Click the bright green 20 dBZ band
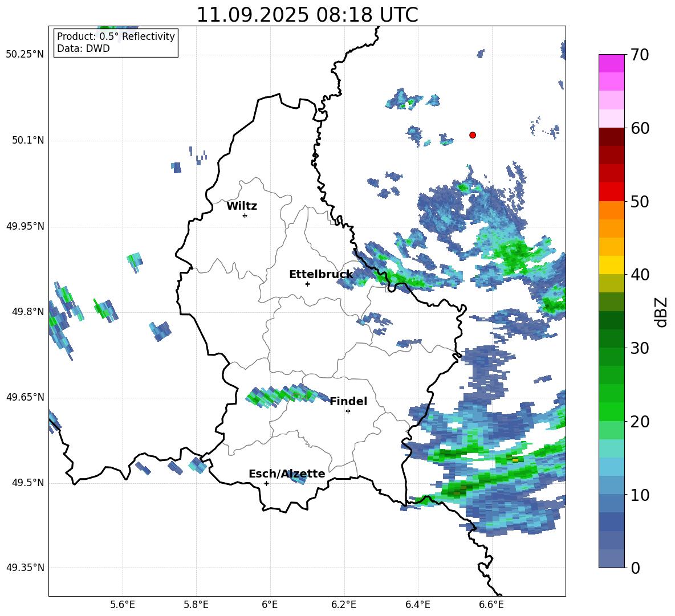 pyautogui.click(x=611, y=411)
